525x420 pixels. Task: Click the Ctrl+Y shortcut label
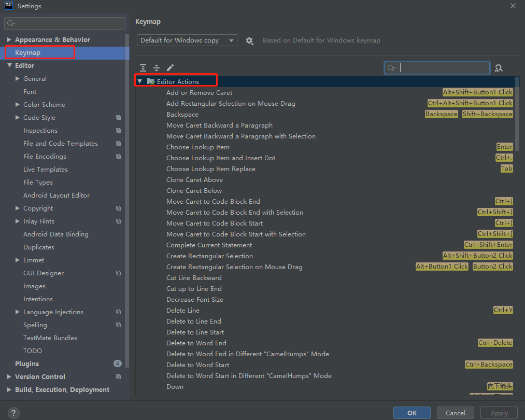tap(503, 310)
